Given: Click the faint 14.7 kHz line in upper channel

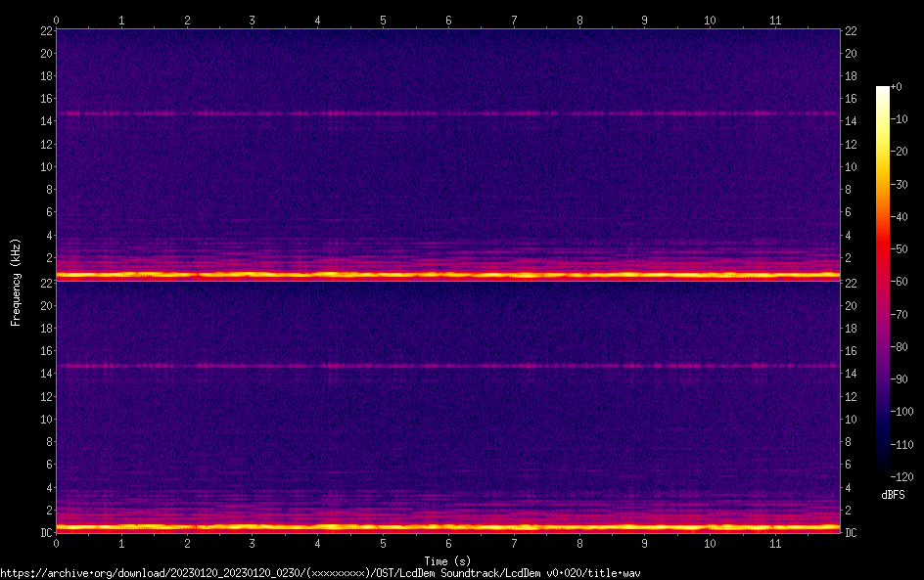Looking at the screenshot, I should [447, 113].
